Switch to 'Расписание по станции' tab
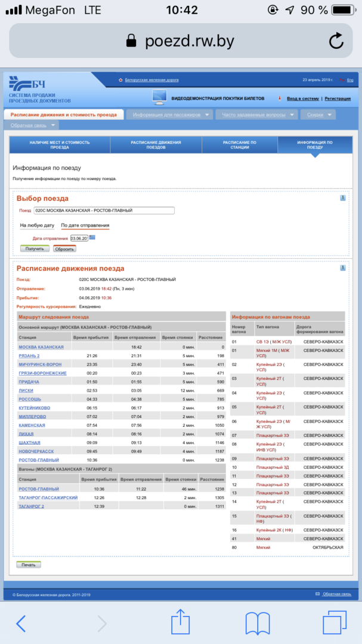This screenshot has height=644, width=362. pyautogui.click(x=240, y=146)
